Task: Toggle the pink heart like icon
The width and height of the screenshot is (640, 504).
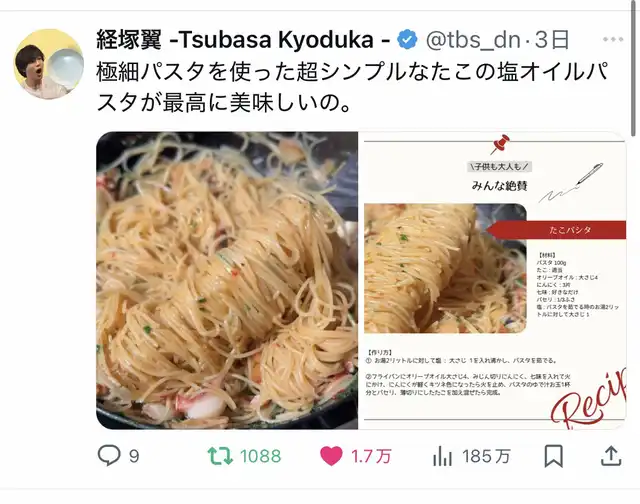Action: click(331, 456)
